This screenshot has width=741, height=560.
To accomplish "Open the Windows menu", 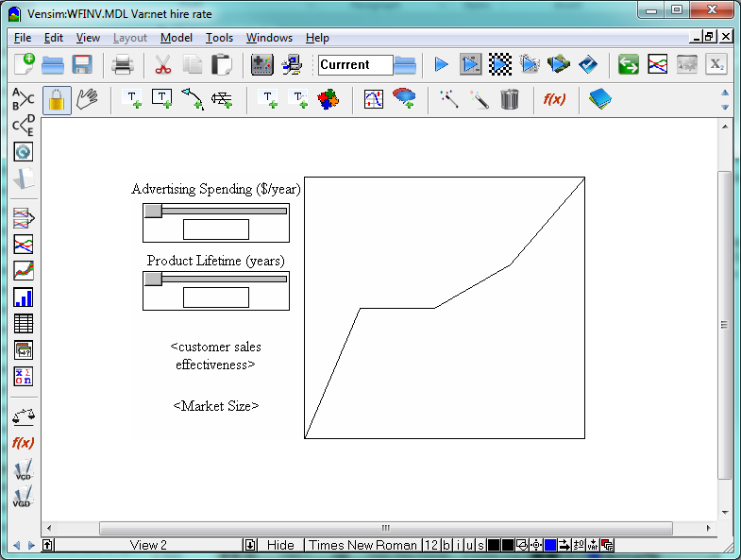I will tap(269, 38).
